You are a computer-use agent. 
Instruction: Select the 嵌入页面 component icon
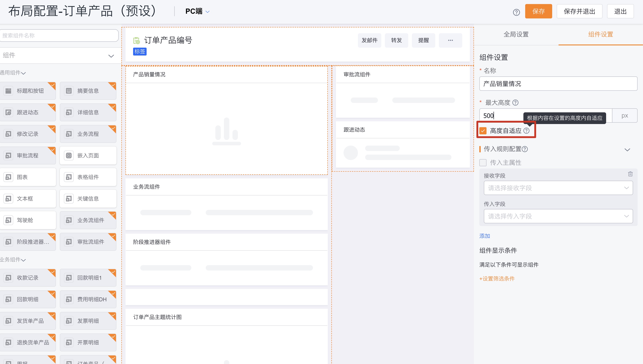pyautogui.click(x=69, y=155)
